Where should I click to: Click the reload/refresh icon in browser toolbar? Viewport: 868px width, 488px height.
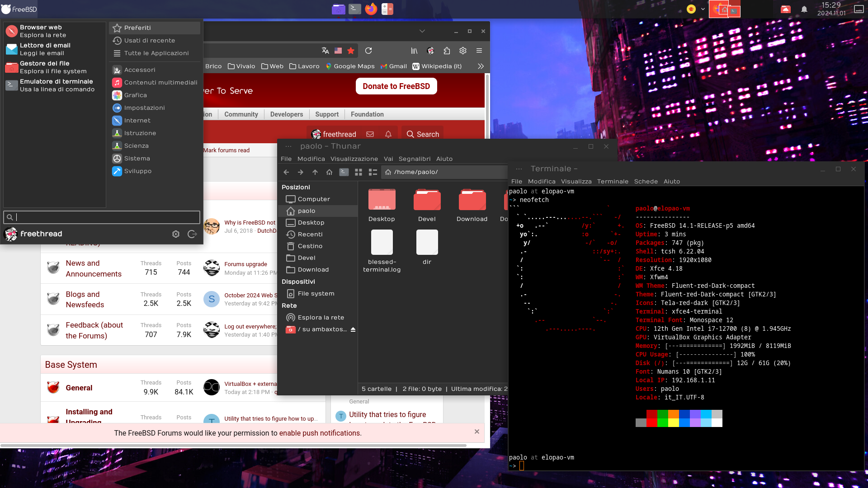[368, 50]
